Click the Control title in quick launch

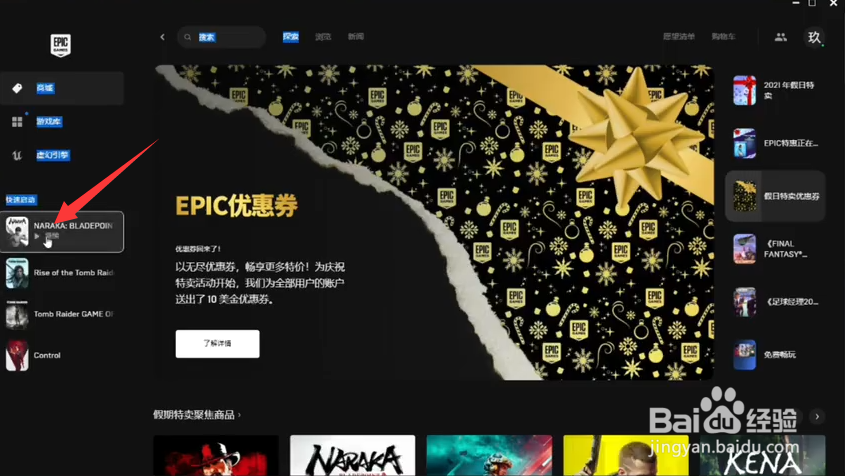[x=47, y=355]
